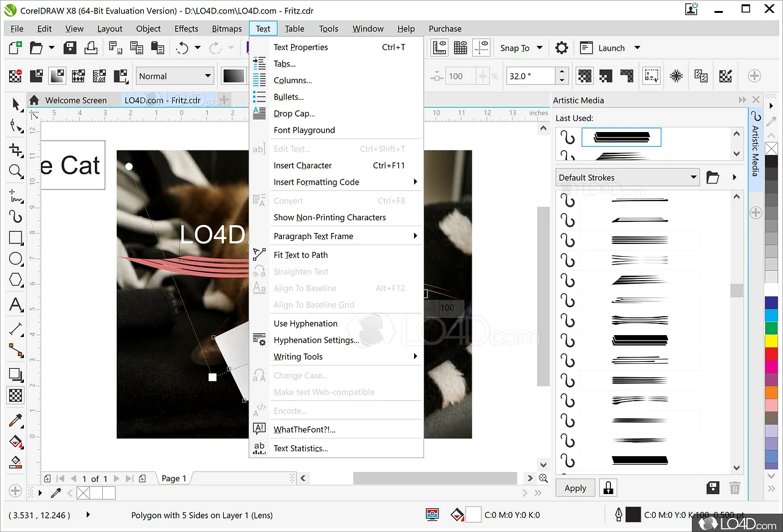Toggle the lock button beside Apply

pos(608,488)
